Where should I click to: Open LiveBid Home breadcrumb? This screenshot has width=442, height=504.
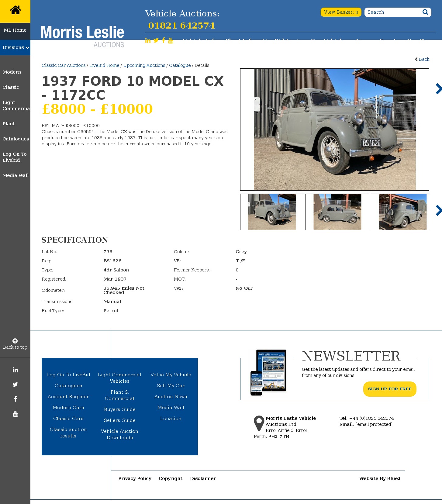click(x=104, y=65)
